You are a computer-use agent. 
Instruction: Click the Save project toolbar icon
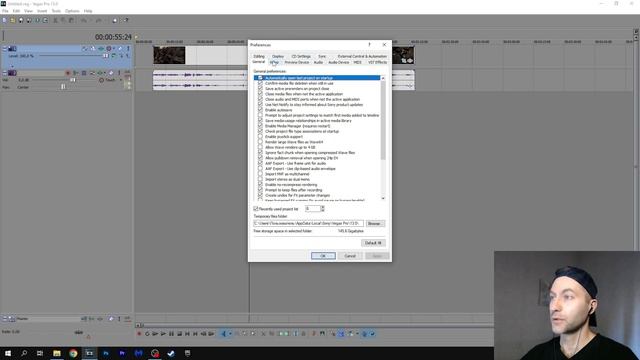21,20
